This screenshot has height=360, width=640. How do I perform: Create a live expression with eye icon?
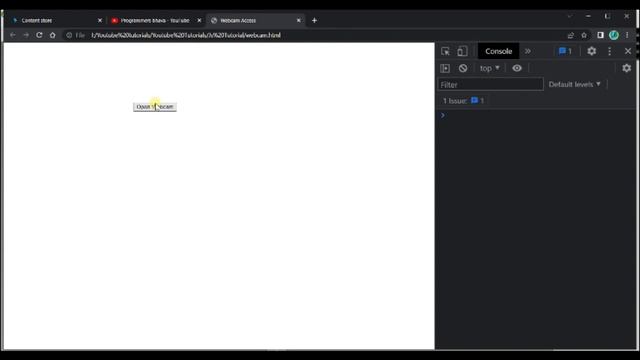click(x=517, y=68)
